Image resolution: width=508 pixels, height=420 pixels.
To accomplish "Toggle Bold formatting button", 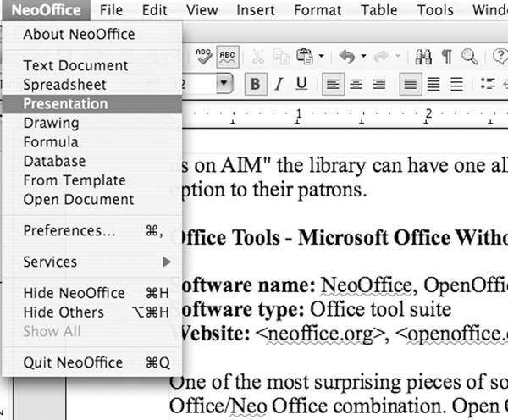I will point(255,84).
